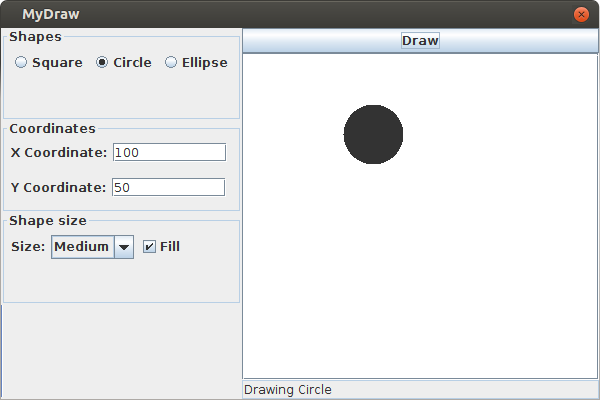Click the MyDraw window title text
The image size is (600, 400).
pyautogui.click(x=51, y=14)
